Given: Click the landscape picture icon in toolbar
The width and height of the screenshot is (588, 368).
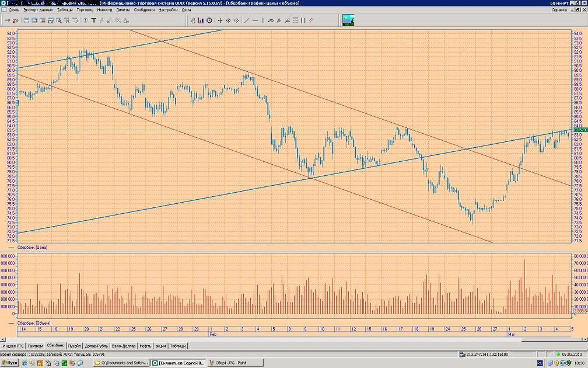Looking at the screenshot, I should tap(348, 20).
